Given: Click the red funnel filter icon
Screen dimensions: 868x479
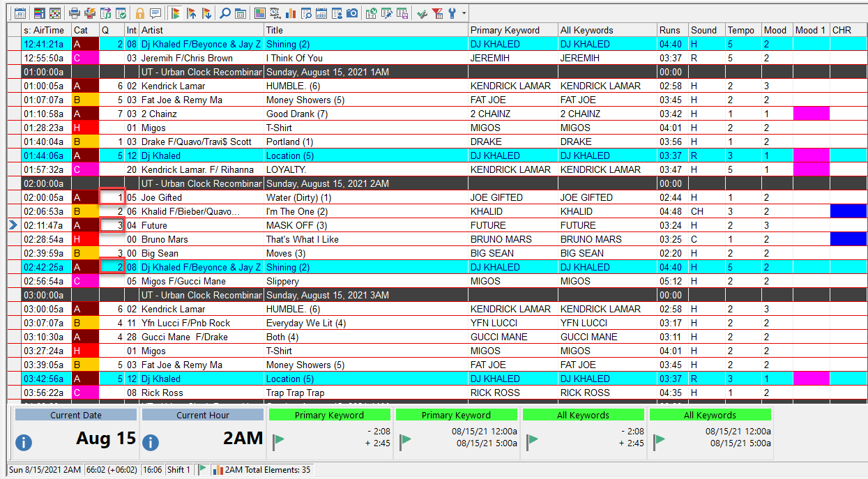Looking at the screenshot, I should (x=437, y=13).
